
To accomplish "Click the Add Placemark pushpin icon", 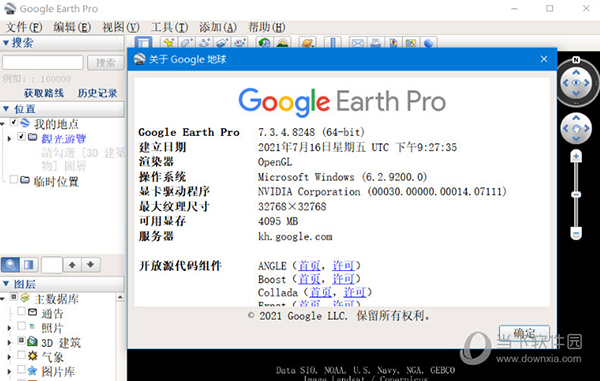I will pos(168,43).
